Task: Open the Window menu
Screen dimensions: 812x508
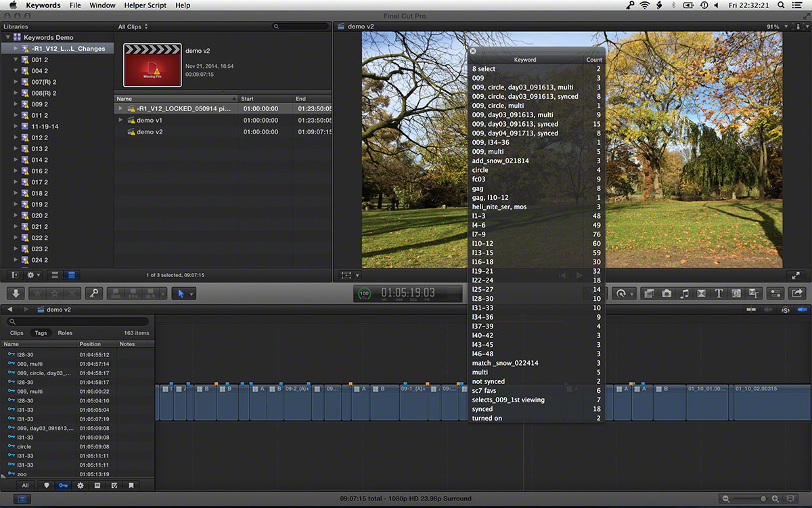Action: [102, 5]
